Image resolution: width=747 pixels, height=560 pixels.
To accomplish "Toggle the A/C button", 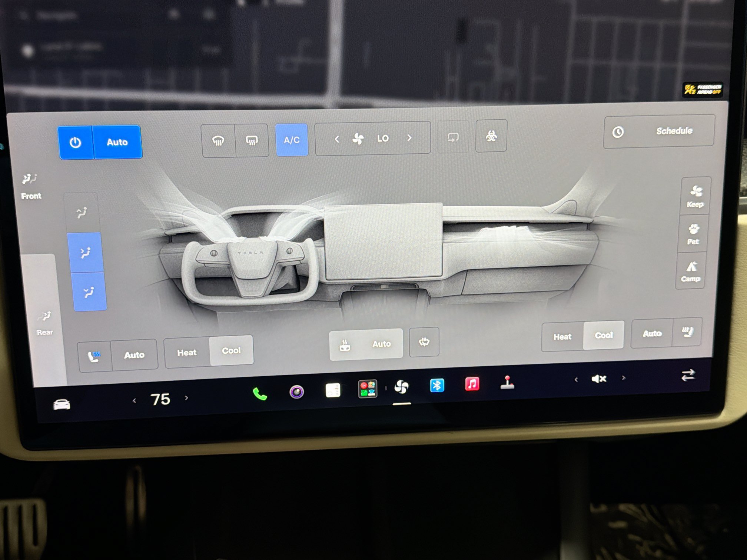I will [292, 140].
